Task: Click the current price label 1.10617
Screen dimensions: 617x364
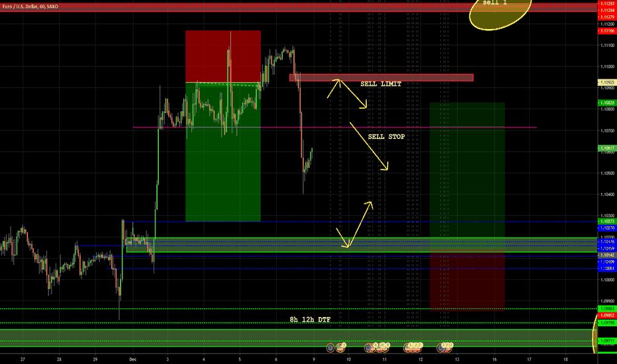Action: (606, 148)
